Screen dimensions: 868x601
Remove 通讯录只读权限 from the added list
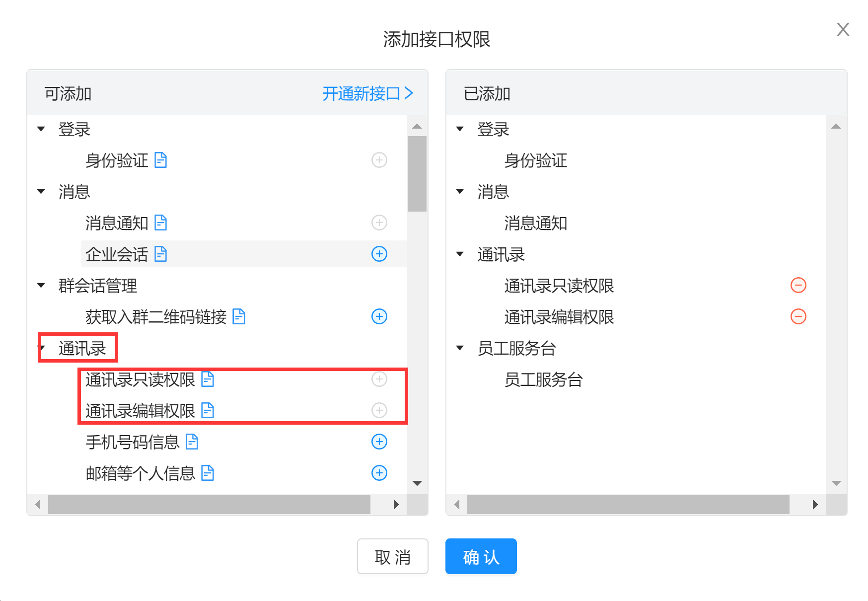pos(798,285)
